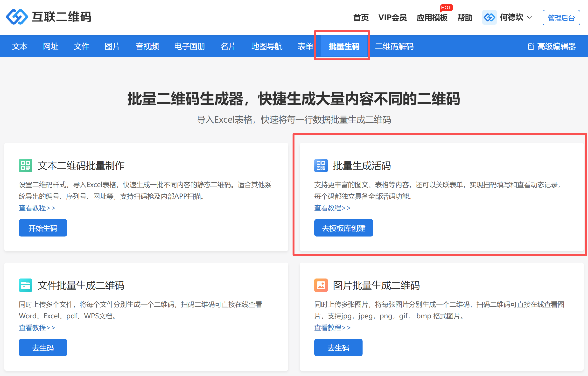Click the HOT badge above 应用模板
Viewport: 588px width, 376px height.
[x=446, y=7]
